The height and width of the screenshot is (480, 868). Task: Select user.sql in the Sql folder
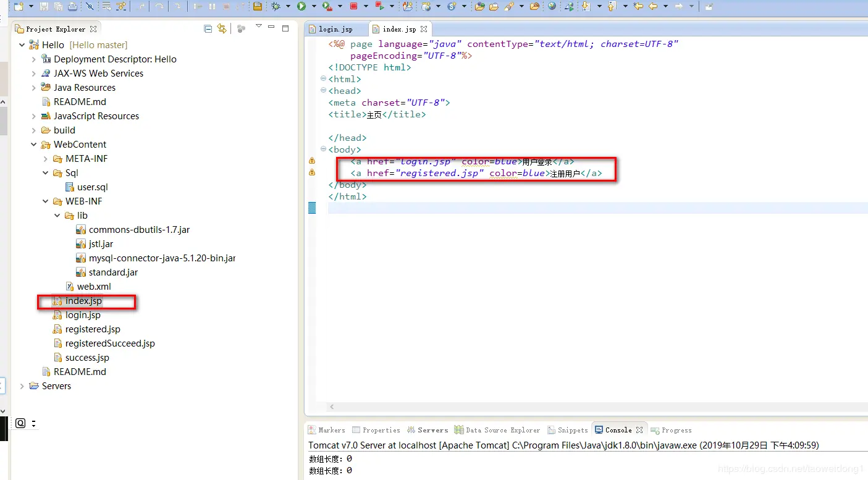pos(86,187)
